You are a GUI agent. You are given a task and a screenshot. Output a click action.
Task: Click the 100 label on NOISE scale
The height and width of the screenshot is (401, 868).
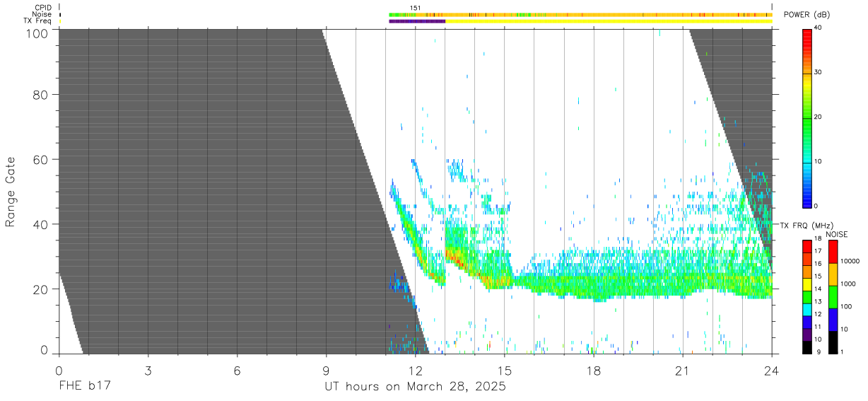(x=847, y=306)
